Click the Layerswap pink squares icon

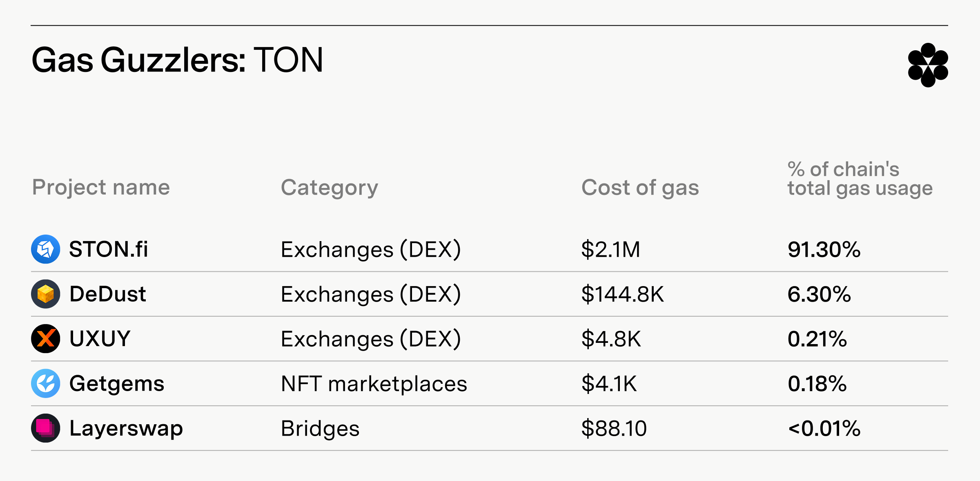point(46,428)
